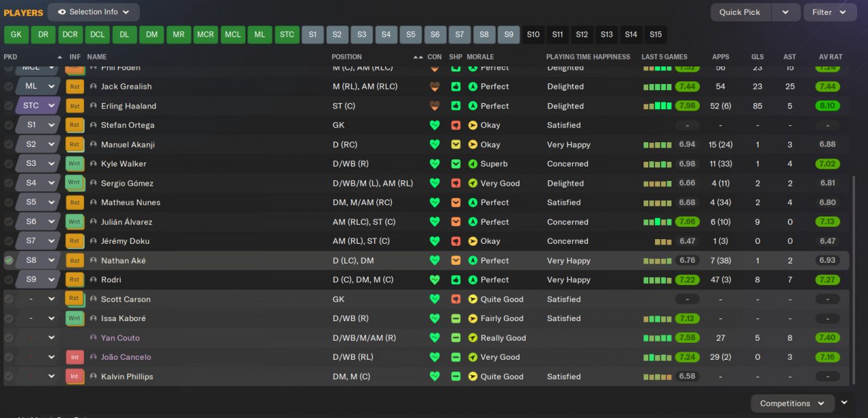Untick Nathan Aké's picked checkbox

coord(9,260)
